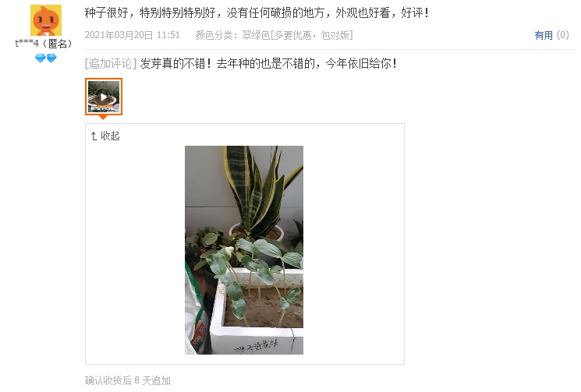This screenshot has height=392, width=581.
Task: Click the 确认收货后 8 天追加 note
Action: [x=128, y=380]
